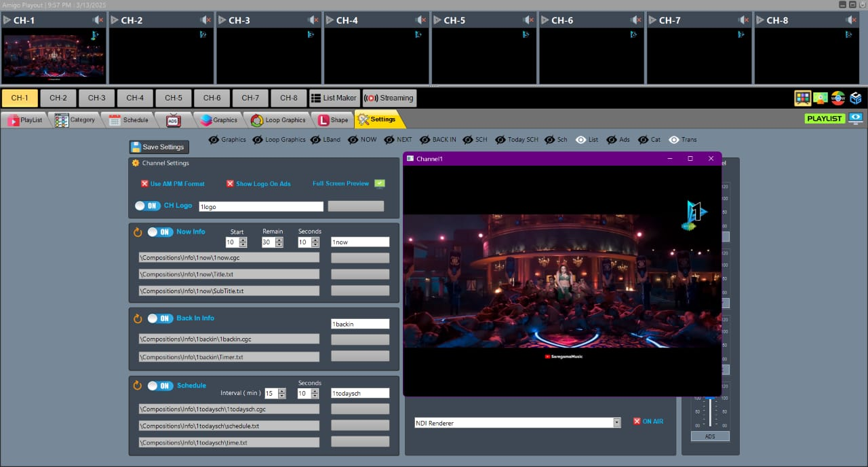
Task: Select the Category tab icon
Action: tap(63, 119)
